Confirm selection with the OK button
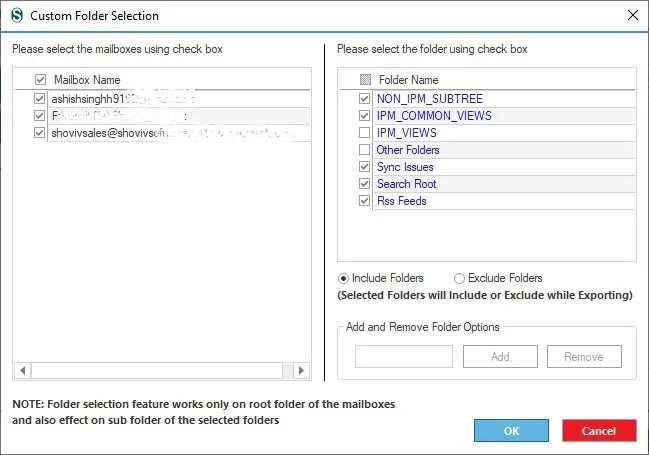 (x=511, y=431)
